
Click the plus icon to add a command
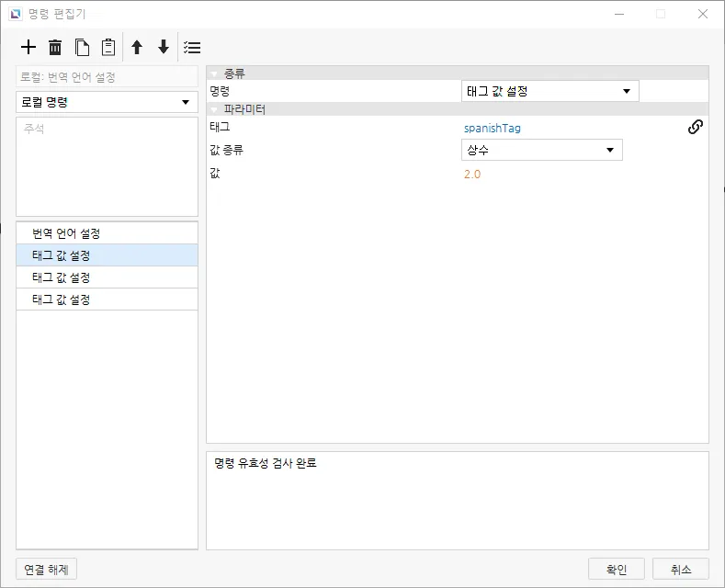(x=28, y=47)
